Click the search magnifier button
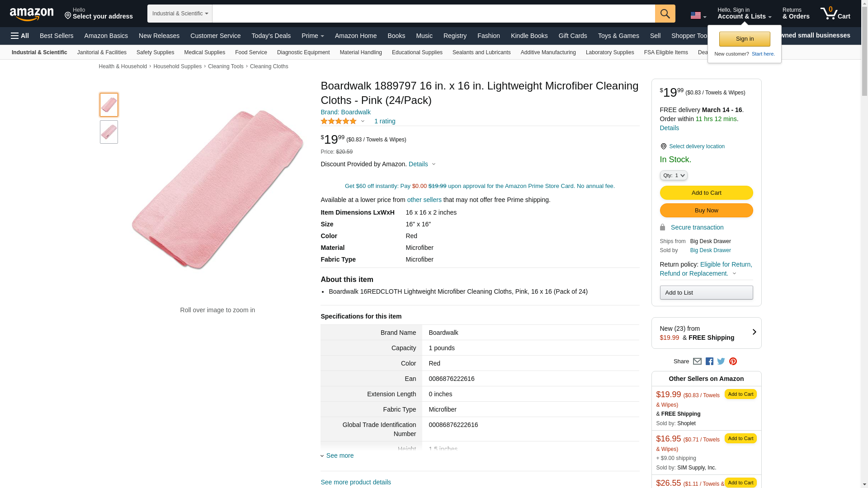The height and width of the screenshot is (488, 868). (665, 14)
